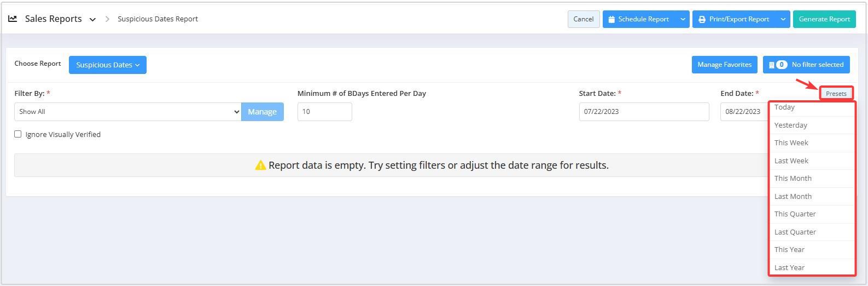
Task: Select Last Year preset
Action: pyautogui.click(x=812, y=267)
